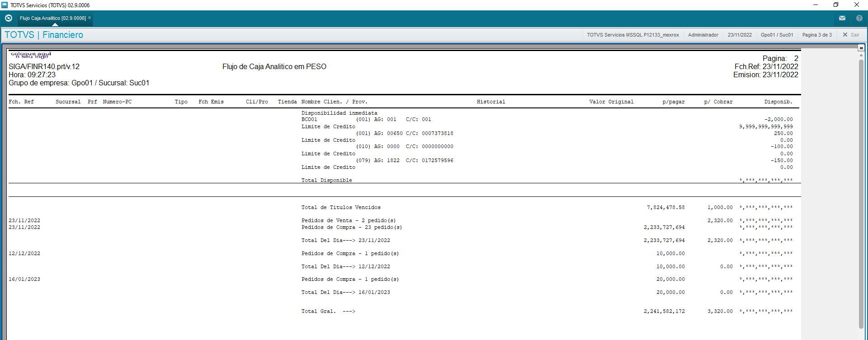Click the 'Total Disponible' line
Screen dimensions: 868x340
pos(327,180)
